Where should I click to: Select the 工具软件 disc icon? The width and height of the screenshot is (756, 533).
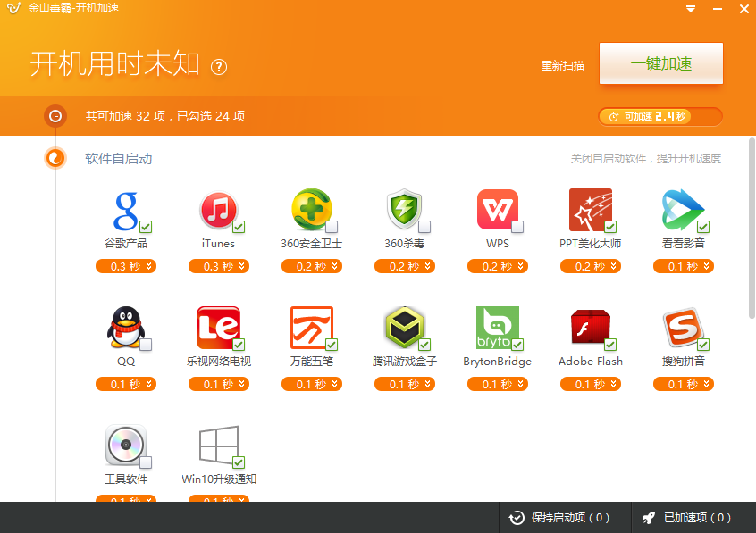point(125,445)
